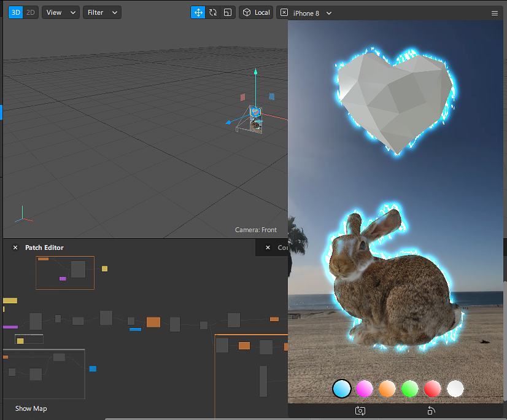The image size is (507, 420).
Task: Click the camera flip icon below the simulator
Action: 360,411
